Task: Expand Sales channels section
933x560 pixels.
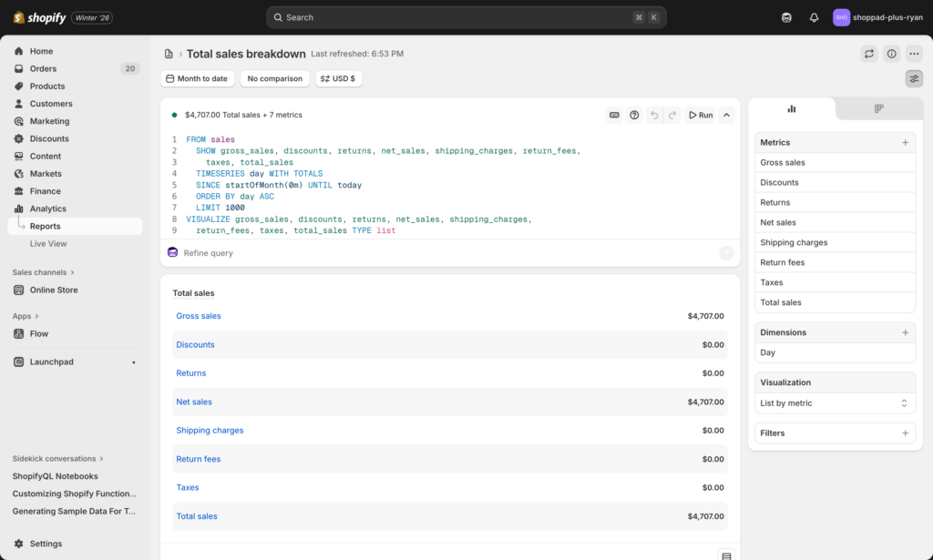Action: click(x=44, y=272)
